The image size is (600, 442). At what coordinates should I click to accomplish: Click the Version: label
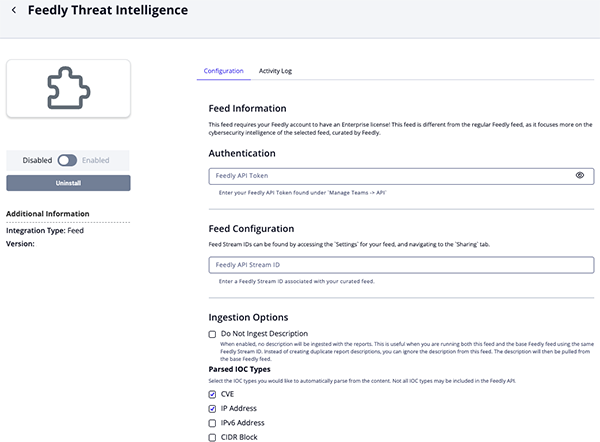(20, 244)
